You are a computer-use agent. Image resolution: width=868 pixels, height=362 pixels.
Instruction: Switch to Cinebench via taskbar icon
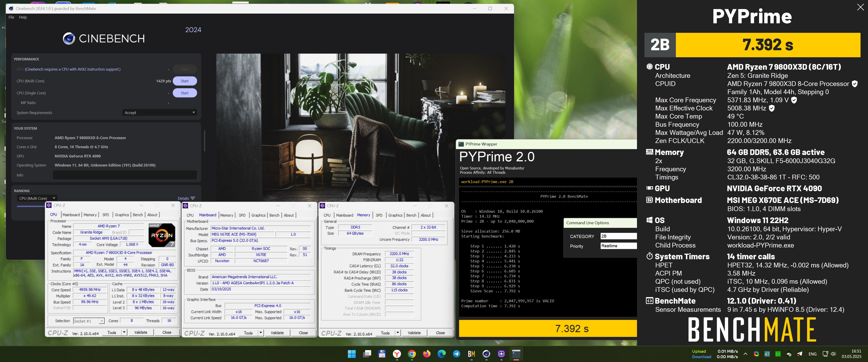(x=486, y=354)
